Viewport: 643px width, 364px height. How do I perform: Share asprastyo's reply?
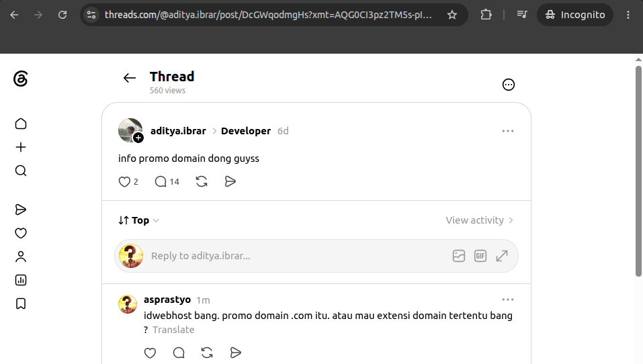(x=235, y=353)
